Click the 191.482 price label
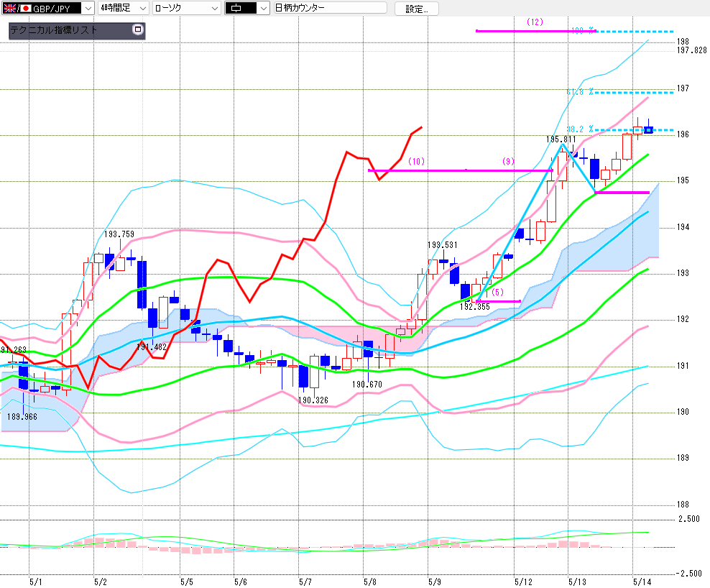The height and width of the screenshot is (588, 710). point(151,347)
